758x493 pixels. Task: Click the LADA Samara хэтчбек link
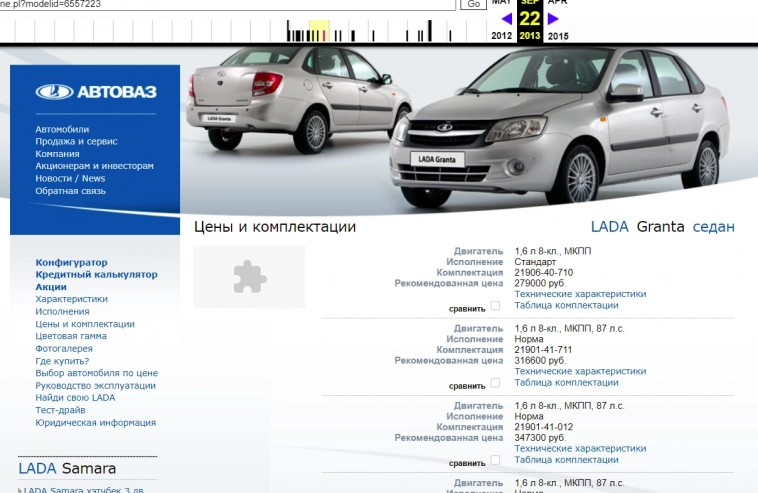(x=84, y=490)
